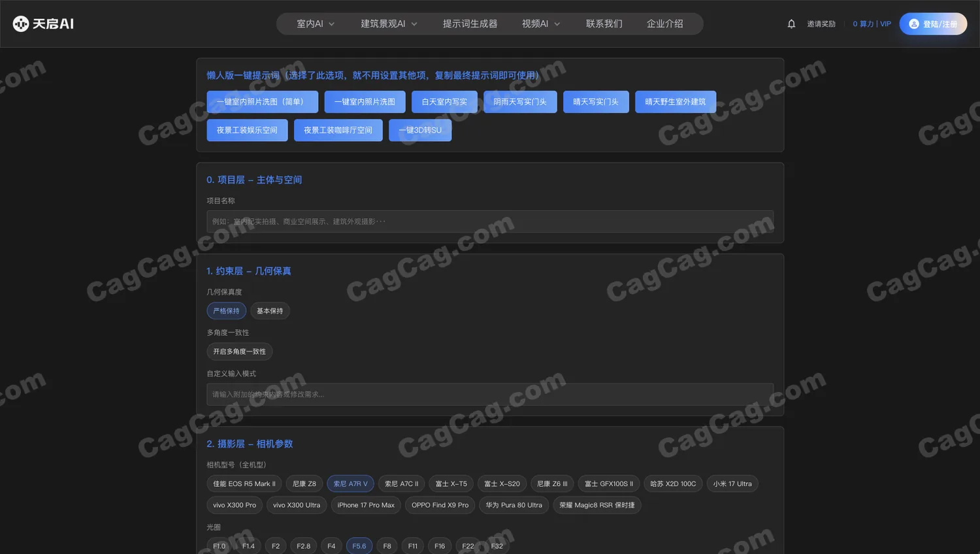Open the 提示词生成器 menu item

point(470,24)
